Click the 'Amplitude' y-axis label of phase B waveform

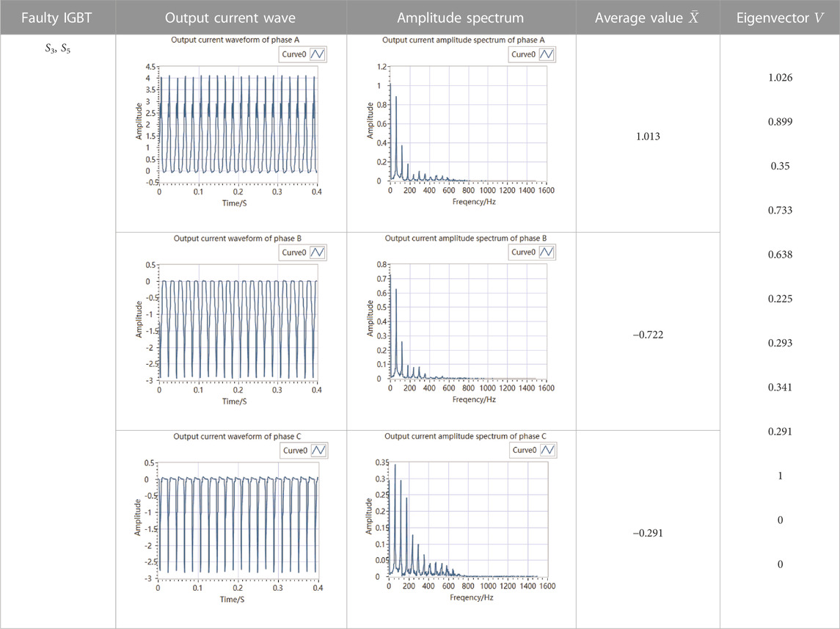[x=139, y=319]
